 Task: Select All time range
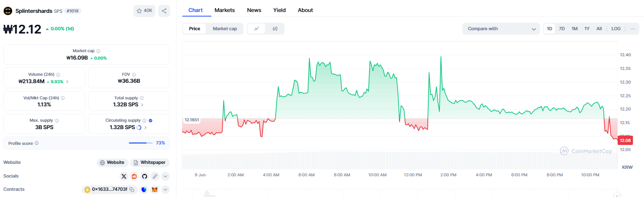[x=599, y=29]
